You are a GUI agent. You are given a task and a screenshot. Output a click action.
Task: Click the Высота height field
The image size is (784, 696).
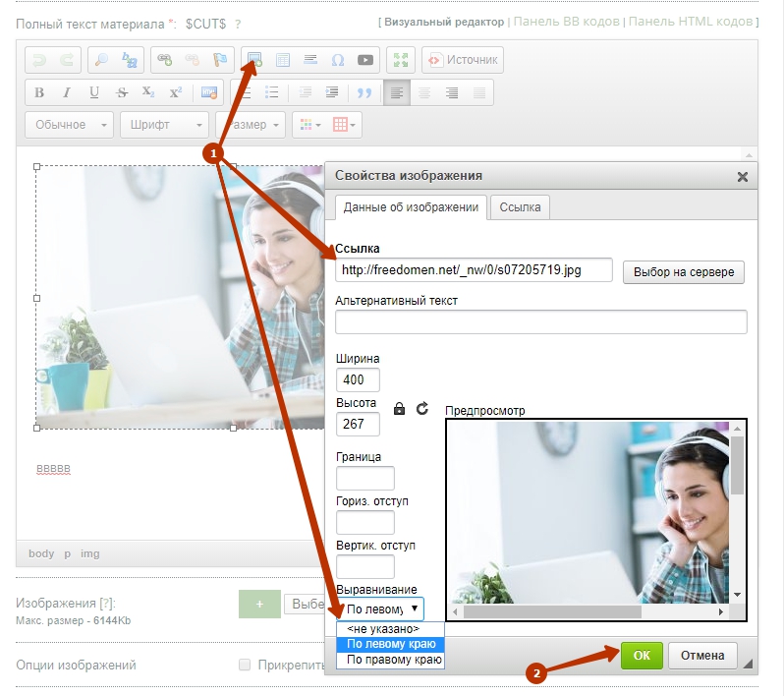358,424
